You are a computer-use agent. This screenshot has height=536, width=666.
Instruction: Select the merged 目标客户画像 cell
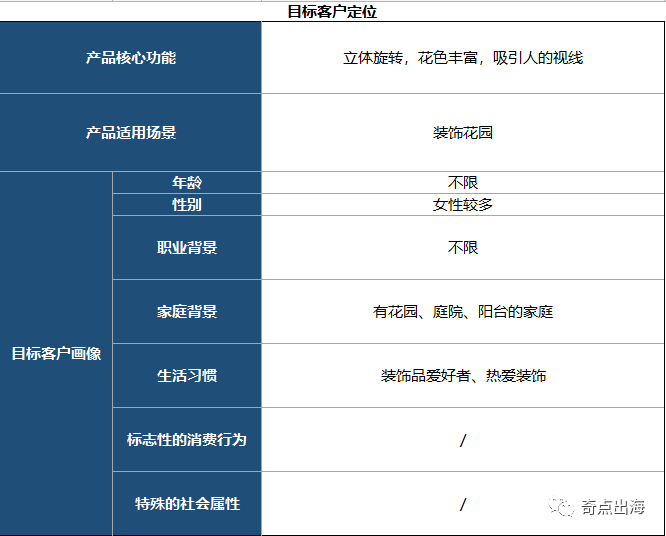pyautogui.click(x=56, y=353)
